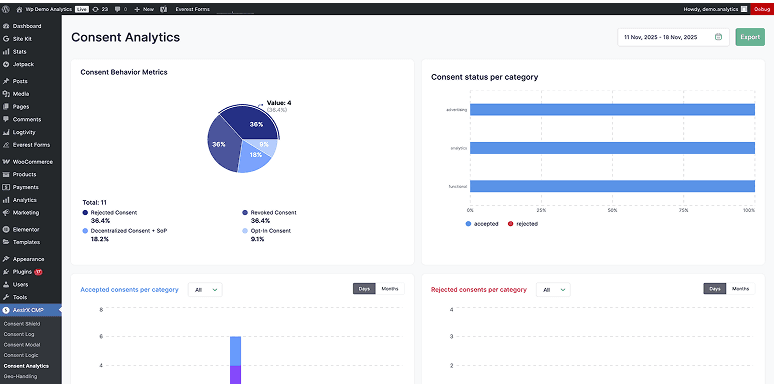The image size is (774, 384).
Task: Open the All dropdown for Rejected consents
Action: point(553,290)
